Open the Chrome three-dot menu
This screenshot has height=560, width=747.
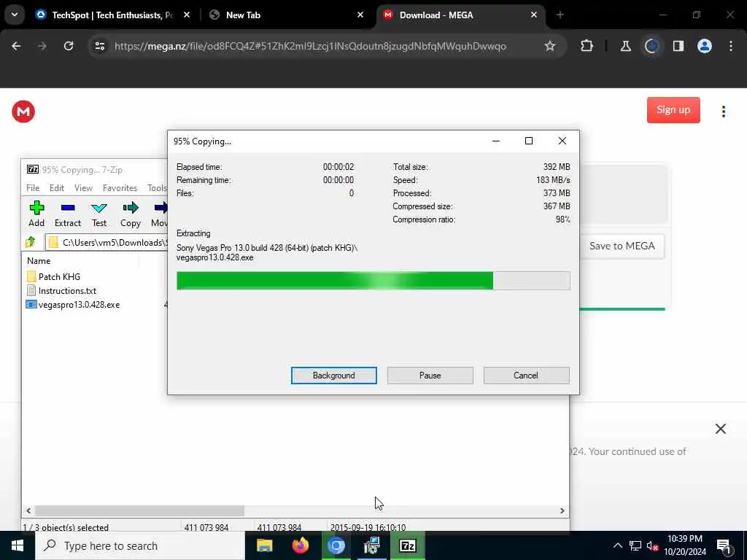731,46
